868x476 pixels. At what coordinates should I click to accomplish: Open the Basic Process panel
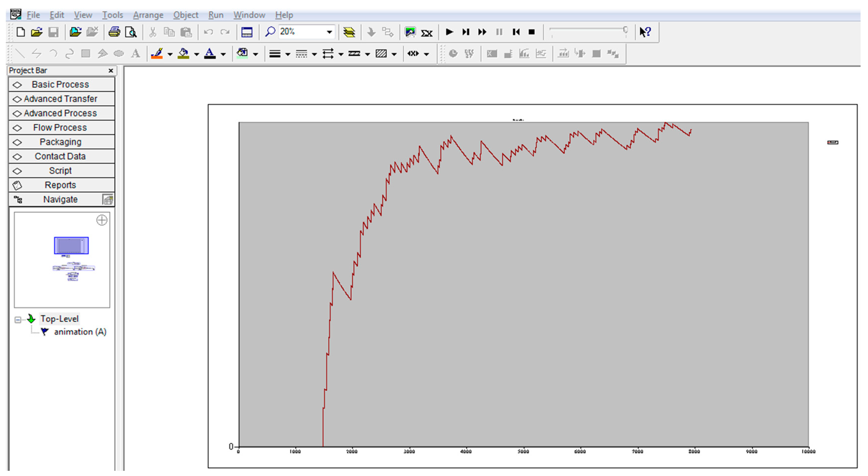tap(61, 84)
